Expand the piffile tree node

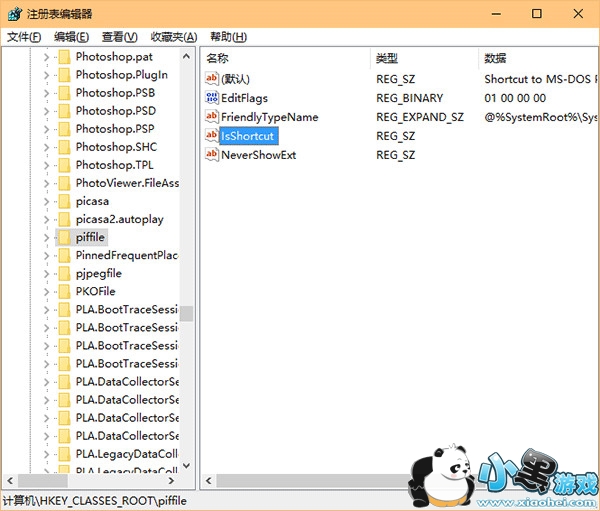click(x=46, y=237)
